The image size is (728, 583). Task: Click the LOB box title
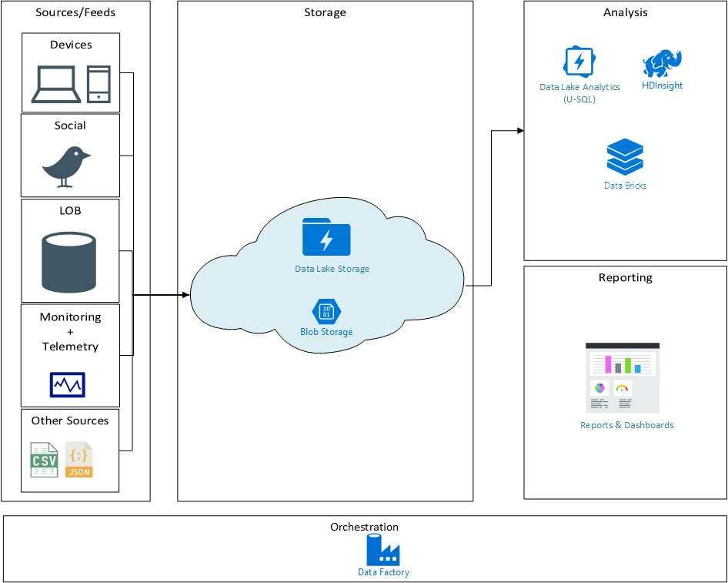click(70, 211)
